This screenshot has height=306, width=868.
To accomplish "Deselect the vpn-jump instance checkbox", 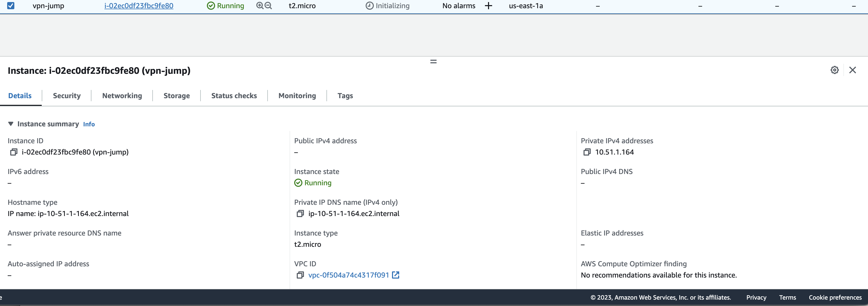I will [11, 5].
